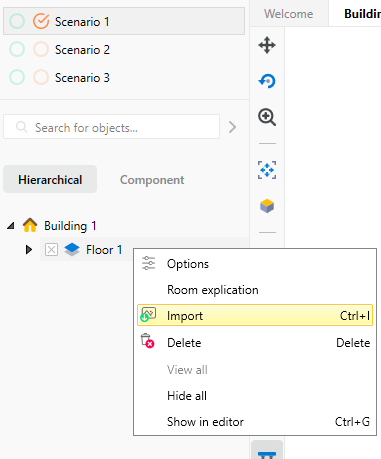Click the search magnifier icon
This screenshot has width=381, height=459.
tap(22, 127)
